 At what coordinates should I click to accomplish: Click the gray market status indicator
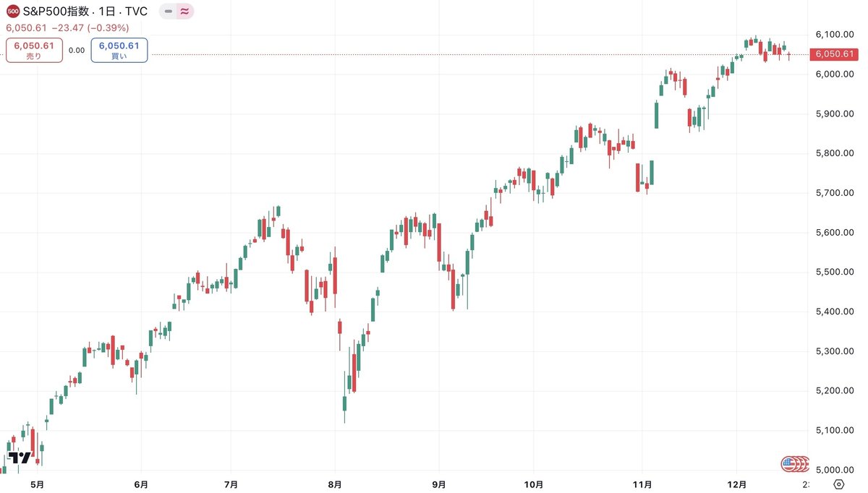click(x=168, y=12)
